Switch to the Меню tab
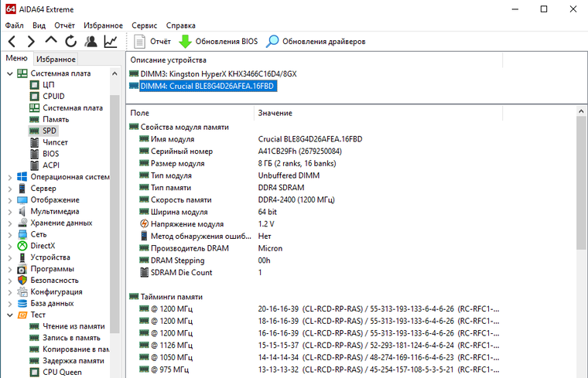Image resolution: width=588 pixels, height=378 pixels. pyautogui.click(x=16, y=58)
